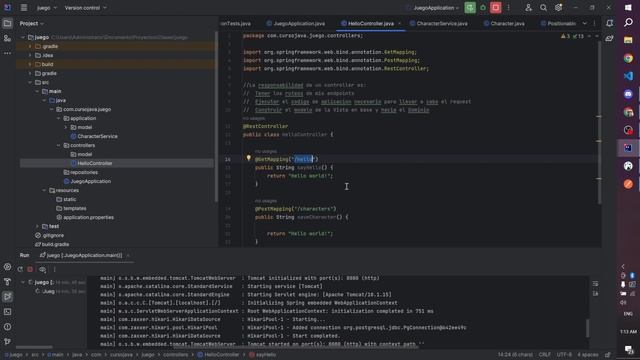The height and width of the screenshot is (360, 640).
Task: Collapse the resources folder
Action: click(x=44, y=190)
